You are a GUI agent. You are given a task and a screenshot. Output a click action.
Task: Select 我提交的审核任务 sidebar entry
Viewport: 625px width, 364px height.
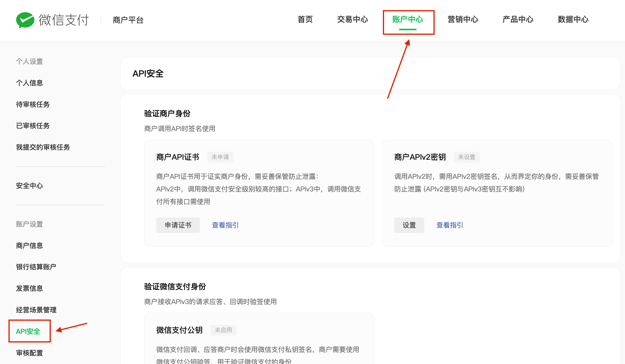pyautogui.click(x=43, y=147)
